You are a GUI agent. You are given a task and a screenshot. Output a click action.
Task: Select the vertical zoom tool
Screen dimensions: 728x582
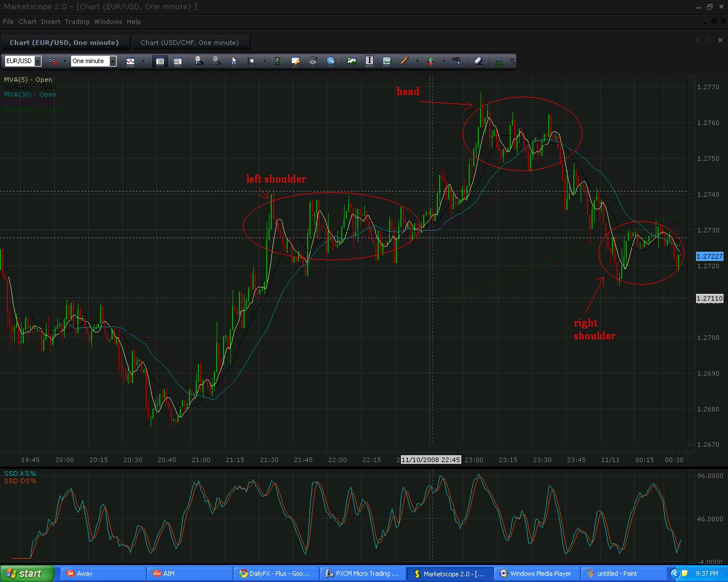[251, 61]
